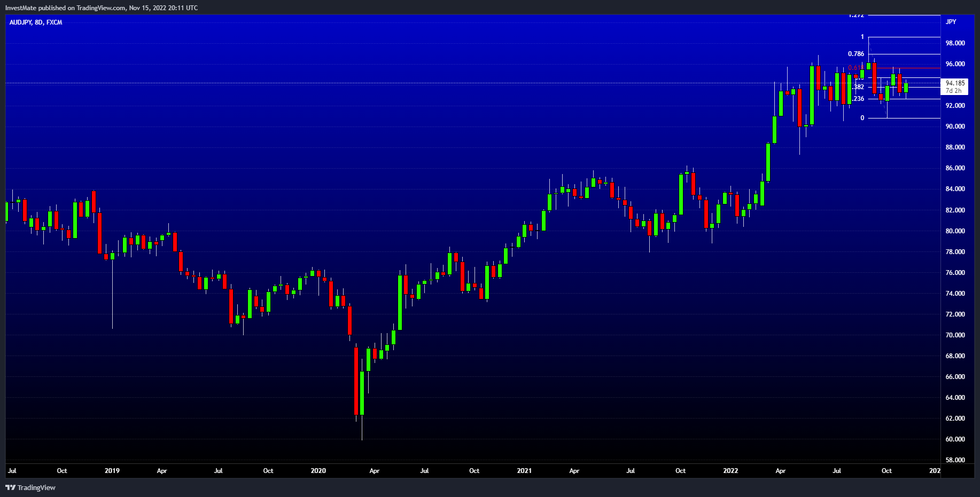Click the TradingView logo at bottom left
This screenshot has height=497, width=980.
click(x=30, y=487)
